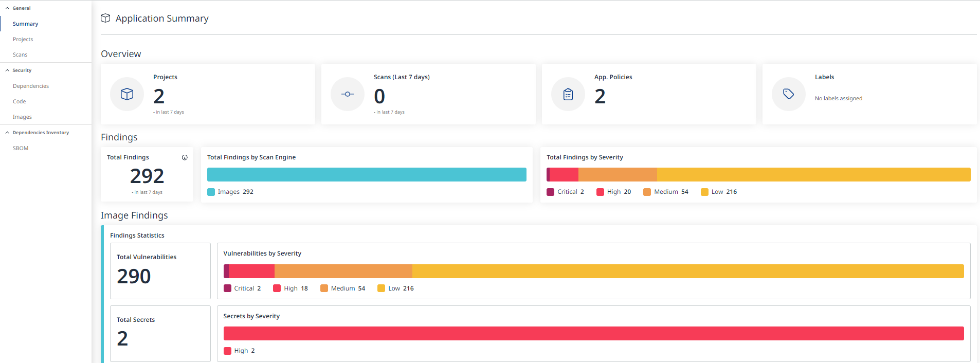The height and width of the screenshot is (363, 980).
Task: Open the SBOM inventory page
Action: pyautogui.click(x=21, y=148)
